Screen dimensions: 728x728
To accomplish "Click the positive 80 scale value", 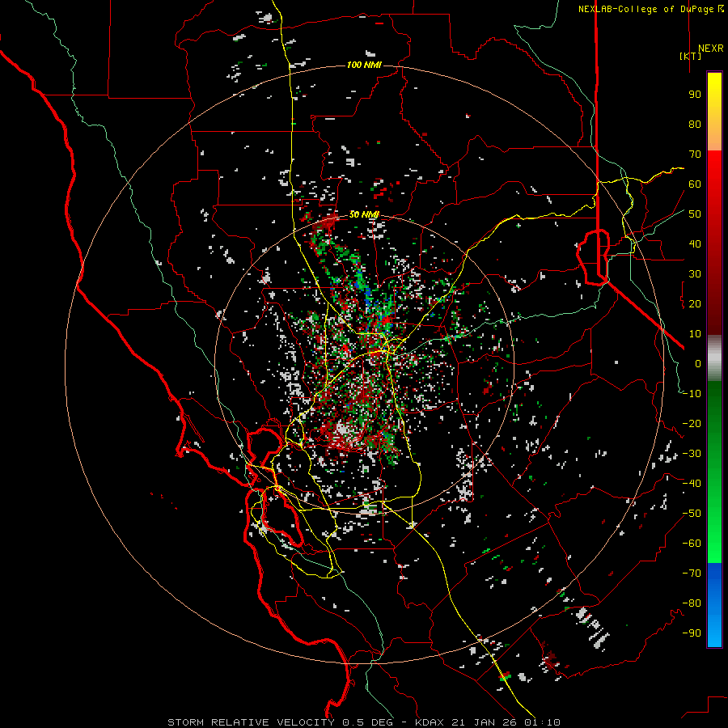I will click(x=695, y=125).
